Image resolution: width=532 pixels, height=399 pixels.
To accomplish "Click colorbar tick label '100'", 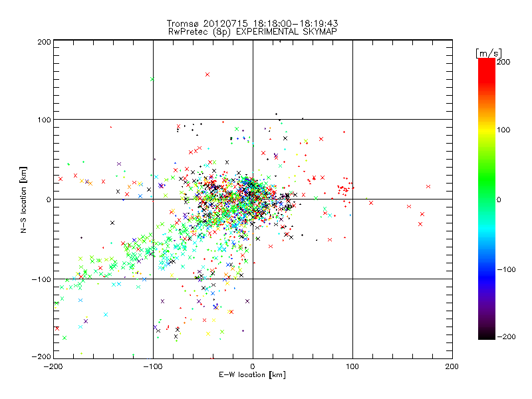I will pos(503,130).
